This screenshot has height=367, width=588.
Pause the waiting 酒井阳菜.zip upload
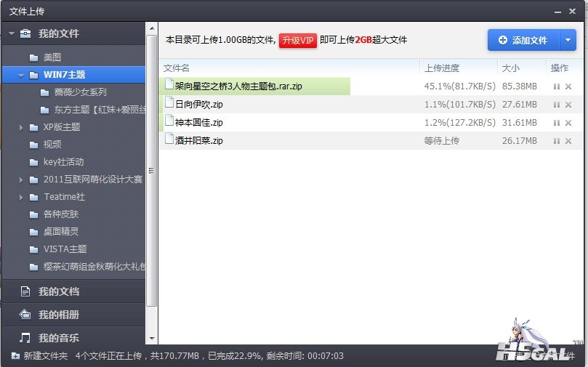tap(556, 141)
